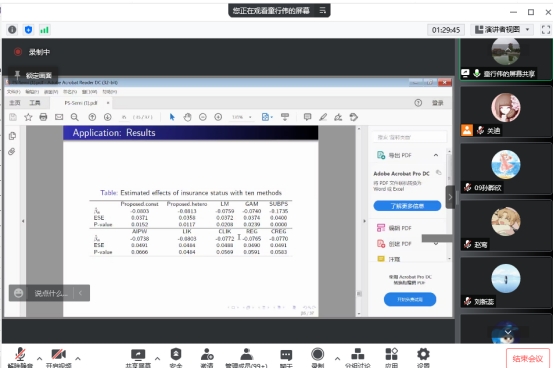
Task: Click the say-something chat input box
Action: click(x=50, y=293)
